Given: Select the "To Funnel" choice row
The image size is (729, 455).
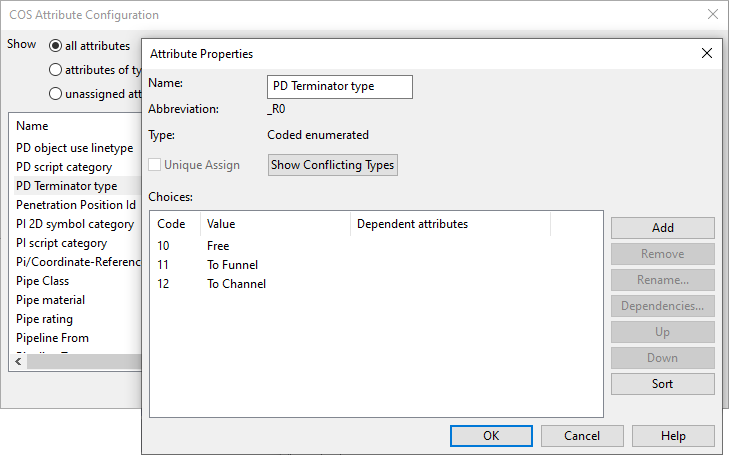Looking at the screenshot, I should click(232, 265).
